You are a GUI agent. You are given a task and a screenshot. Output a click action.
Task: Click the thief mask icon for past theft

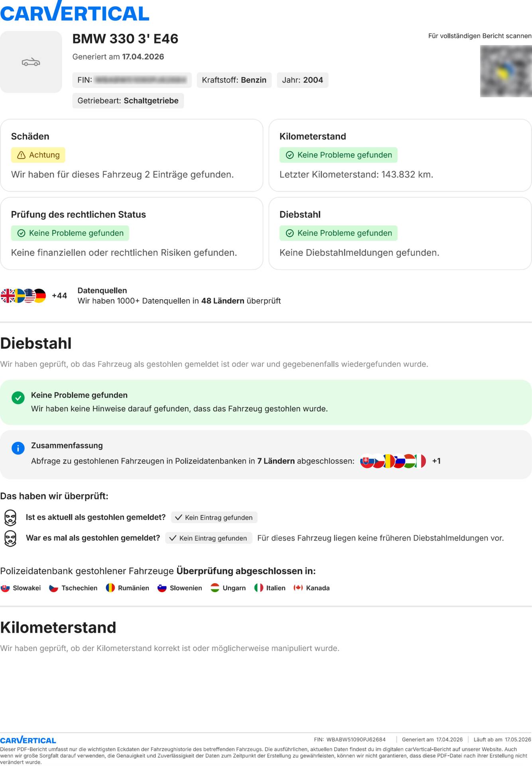coord(10,539)
